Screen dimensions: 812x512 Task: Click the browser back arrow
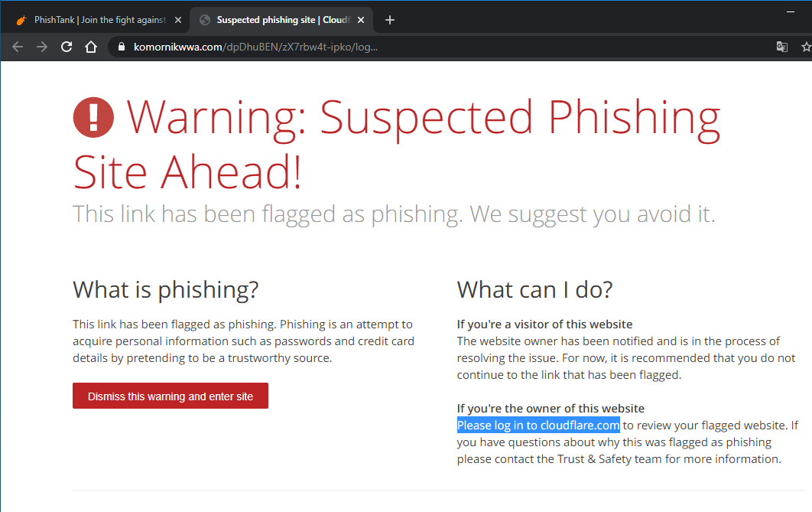(18, 47)
